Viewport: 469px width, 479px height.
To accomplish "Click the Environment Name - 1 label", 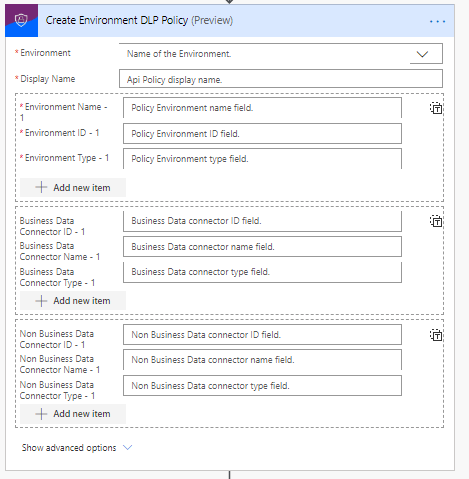I will (63, 112).
